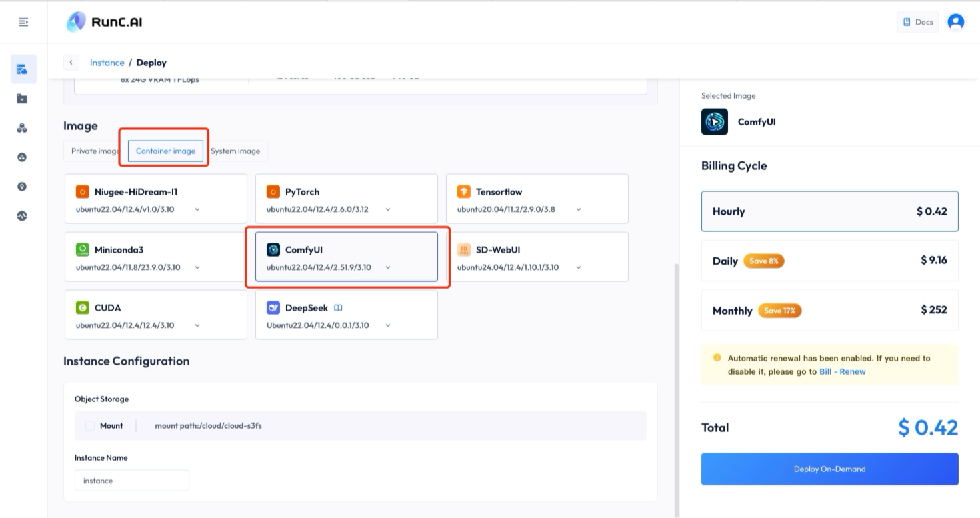
Task: Click the Tensorflow image icon
Action: 463,192
